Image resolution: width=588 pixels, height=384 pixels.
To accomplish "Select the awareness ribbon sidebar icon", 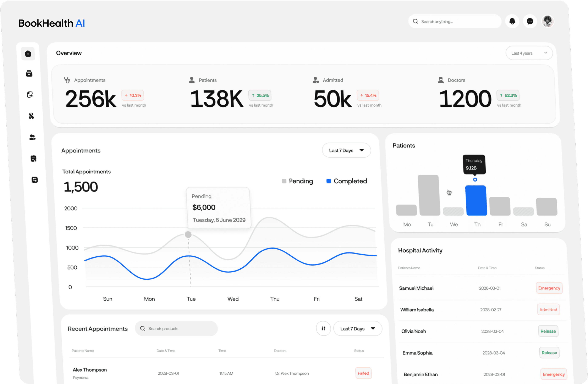I will tap(31, 116).
